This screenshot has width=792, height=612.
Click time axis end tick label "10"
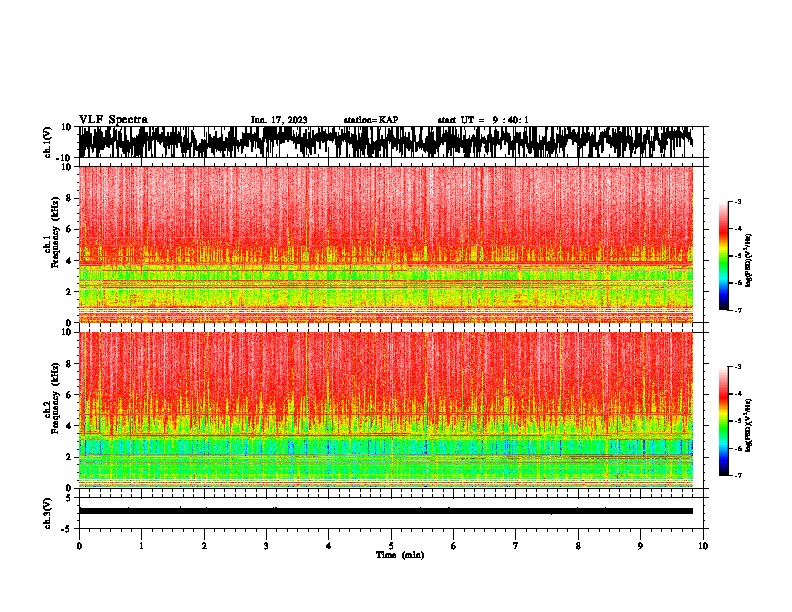[703, 546]
